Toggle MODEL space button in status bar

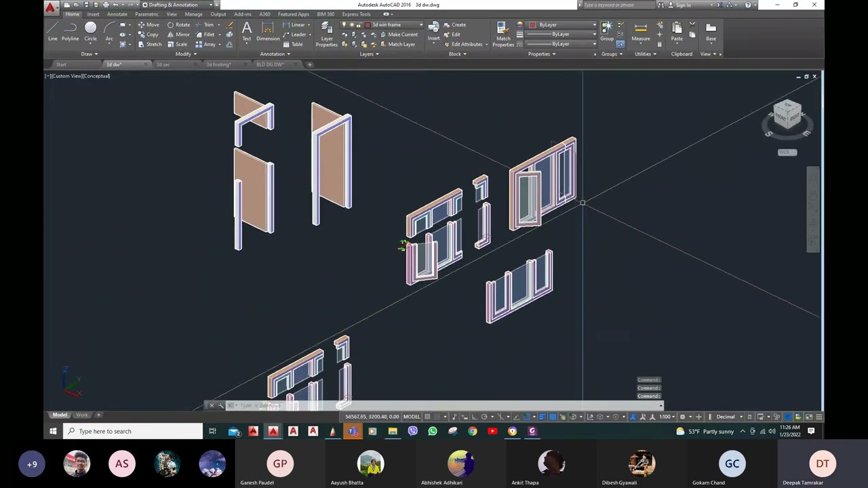[412, 417]
